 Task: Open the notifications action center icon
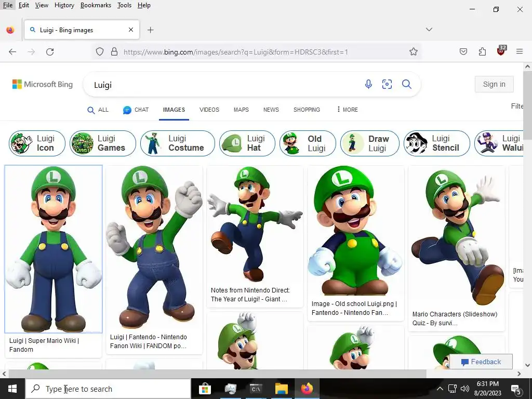(x=516, y=389)
